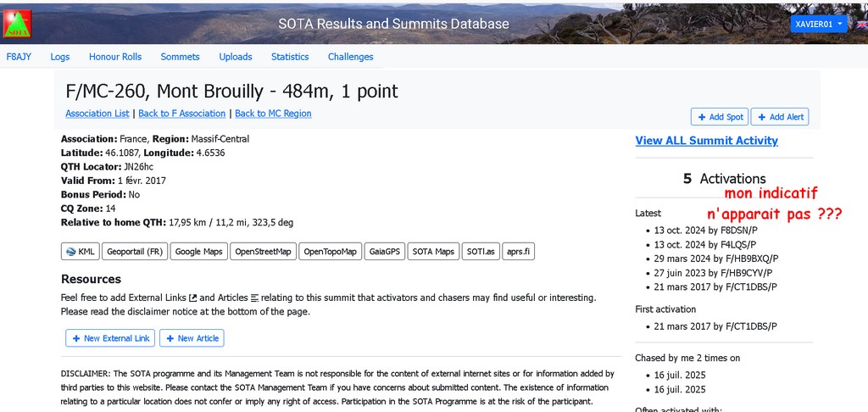Click the SOTA logo icon
Image resolution: width=868 pixels, height=412 pixels.
click(x=17, y=25)
